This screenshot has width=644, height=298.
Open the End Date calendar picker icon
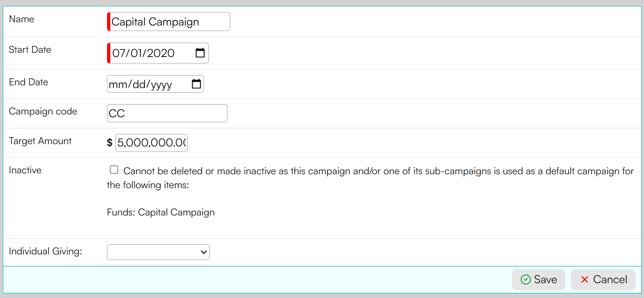[x=196, y=84]
